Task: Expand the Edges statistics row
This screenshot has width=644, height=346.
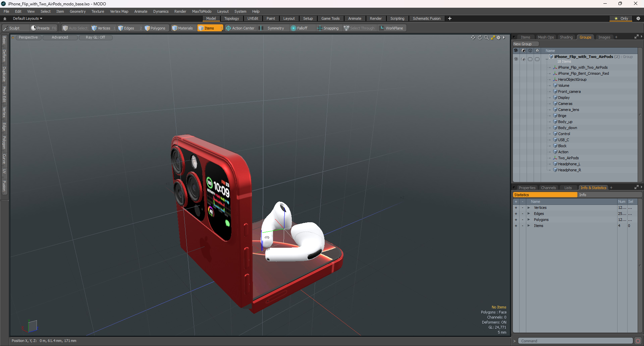Action: tap(529, 214)
